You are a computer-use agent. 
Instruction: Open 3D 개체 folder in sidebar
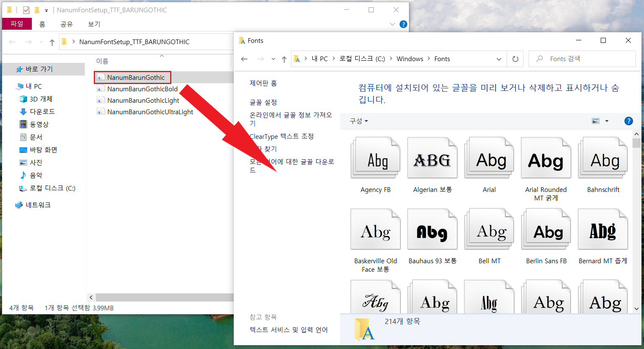[36, 99]
